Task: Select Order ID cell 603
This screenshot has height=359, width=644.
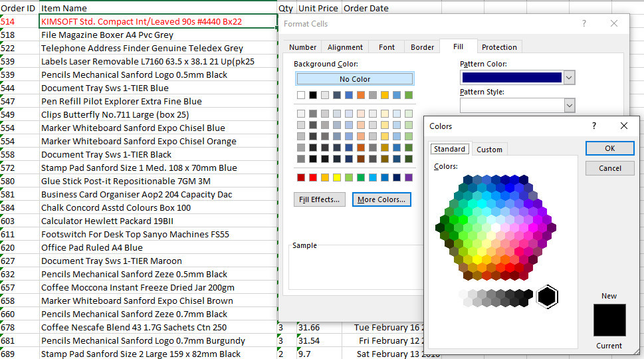Action: coord(19,221)
